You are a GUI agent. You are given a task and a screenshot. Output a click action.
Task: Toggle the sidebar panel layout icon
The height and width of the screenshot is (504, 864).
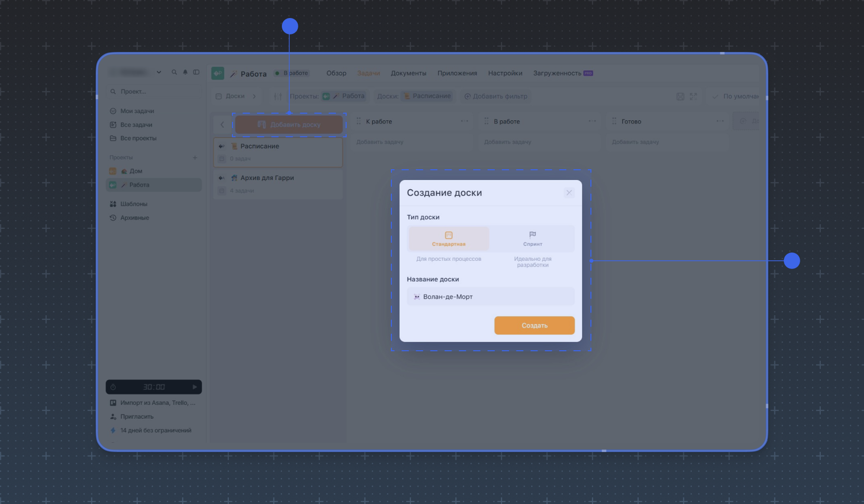[196, 73]
